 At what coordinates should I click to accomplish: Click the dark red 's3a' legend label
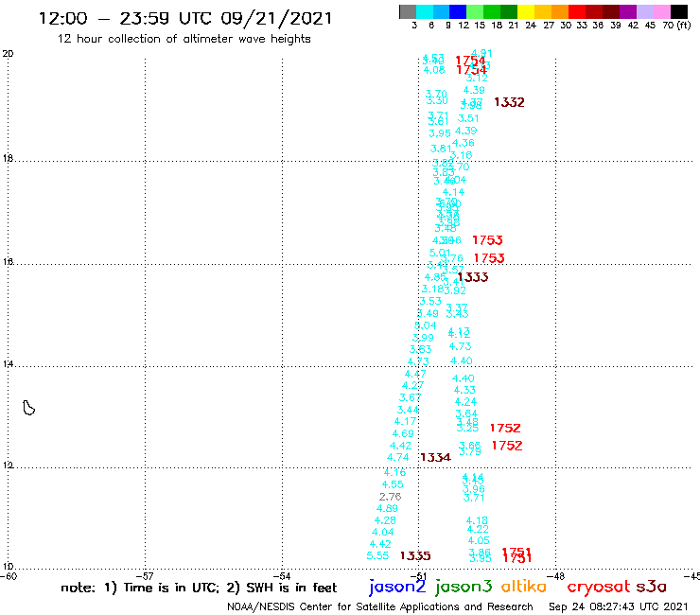(651, 587)
